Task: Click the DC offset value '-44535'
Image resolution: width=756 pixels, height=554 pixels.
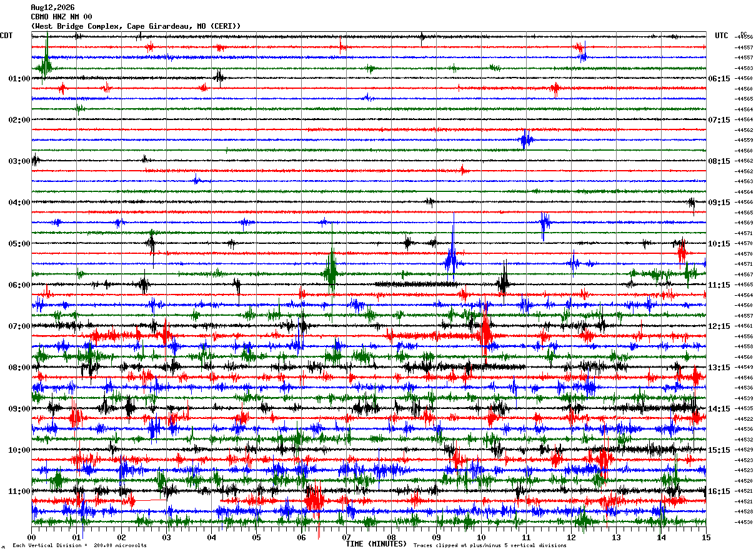Action: 744,408
